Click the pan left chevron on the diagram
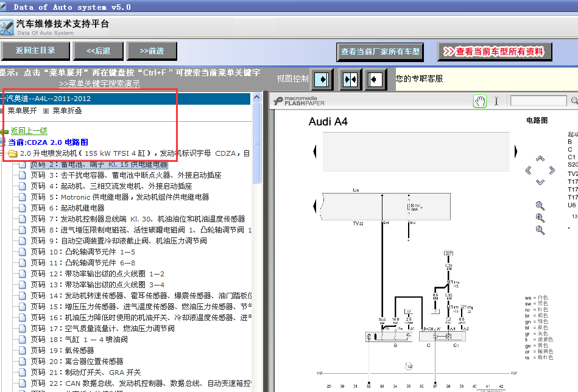Screen dimensions: 578x392 click(x=528, y=170)
